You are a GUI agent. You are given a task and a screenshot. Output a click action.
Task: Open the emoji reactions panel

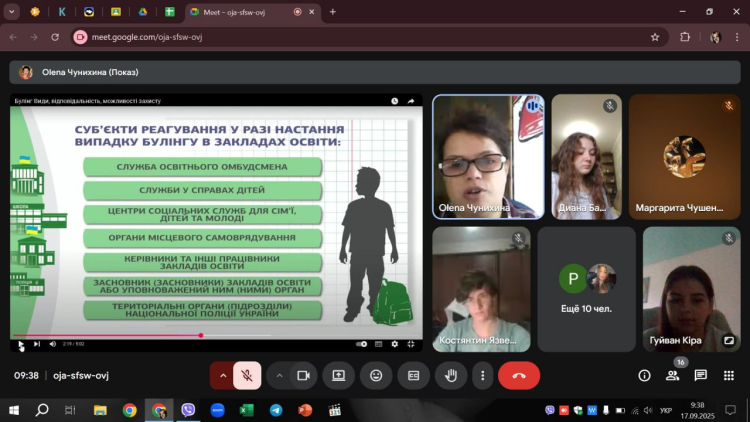pos(376,375)
